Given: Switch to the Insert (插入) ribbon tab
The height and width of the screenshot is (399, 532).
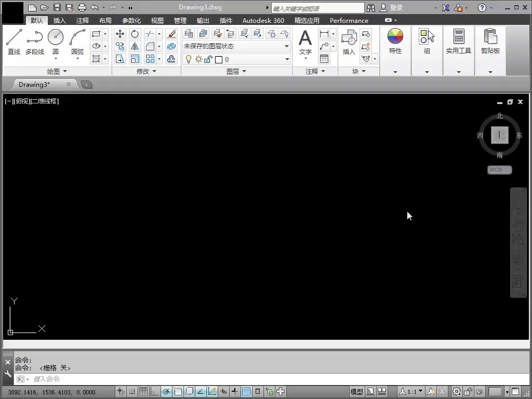Looking at the screenshot, I should 59,20.
